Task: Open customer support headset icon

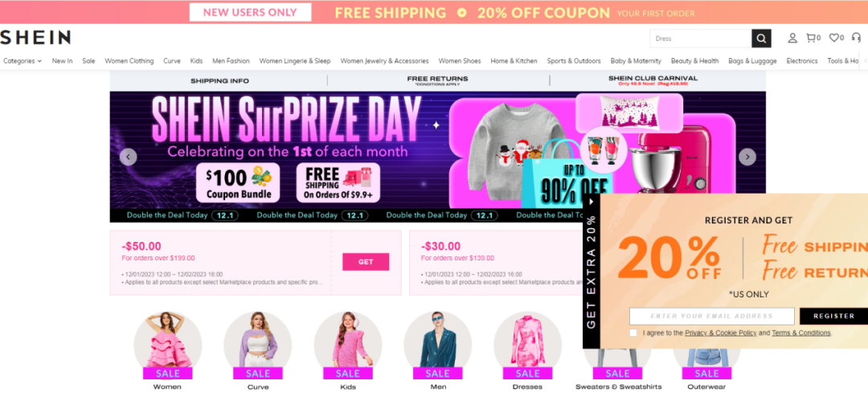Action: point(856,38)
